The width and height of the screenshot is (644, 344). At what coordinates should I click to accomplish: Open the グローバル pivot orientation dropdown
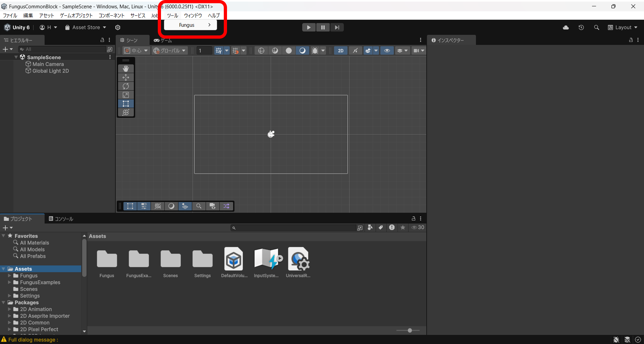tap(170, 51)
